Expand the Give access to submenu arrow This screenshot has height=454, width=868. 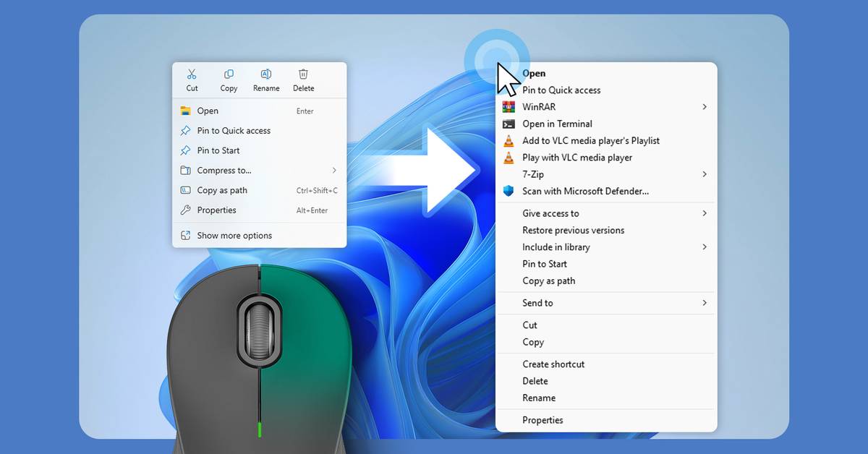705,213
